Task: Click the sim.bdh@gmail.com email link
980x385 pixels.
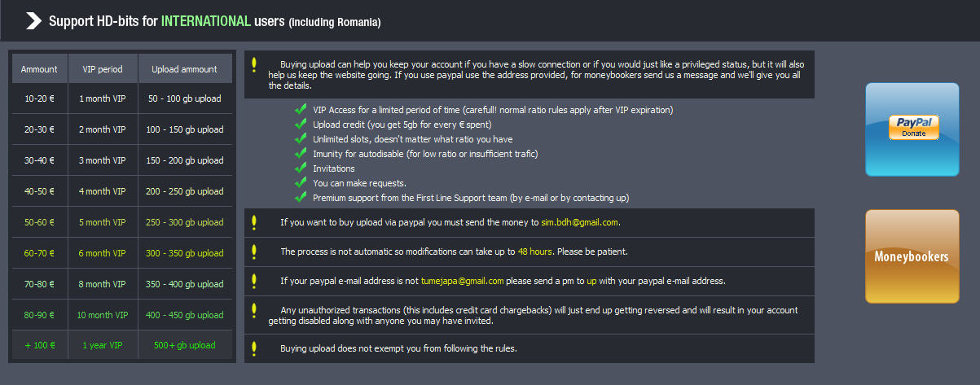Action: (580, 222)
